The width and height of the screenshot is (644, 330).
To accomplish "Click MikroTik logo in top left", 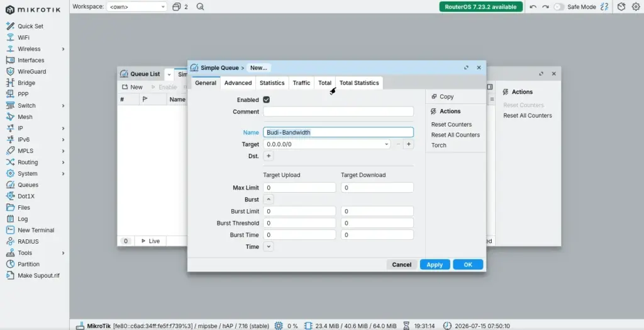I will click(x=33, y=9).
